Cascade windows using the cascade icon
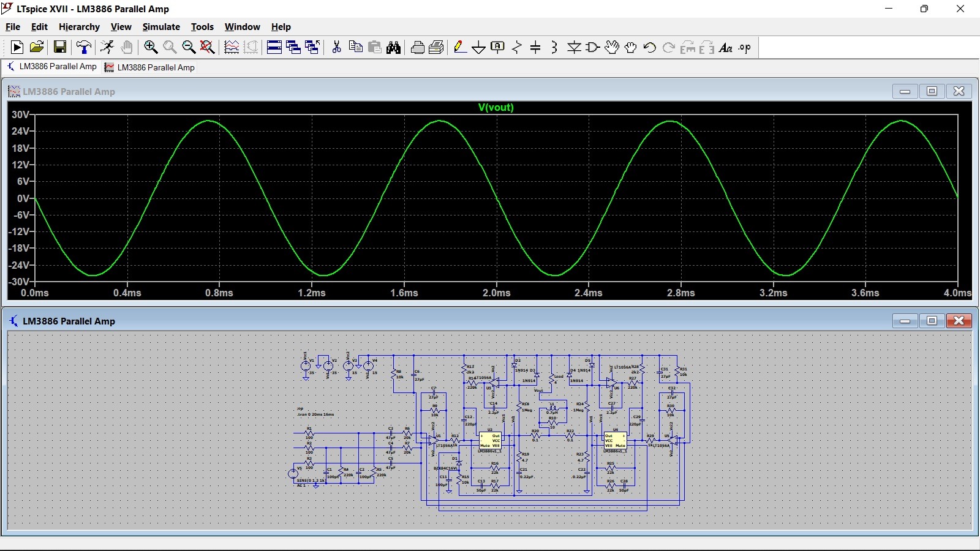Viewport: 980px width, 551px height. point(293,47)
